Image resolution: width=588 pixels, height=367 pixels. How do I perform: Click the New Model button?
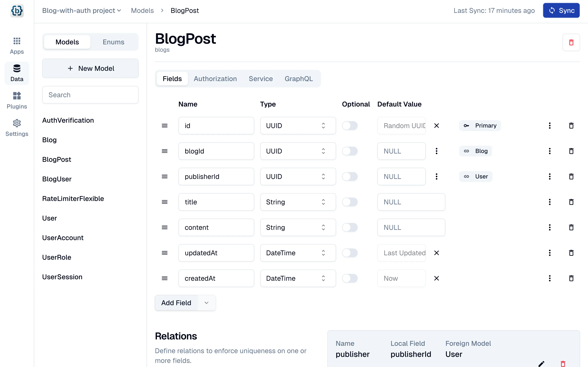(x=90, y=68)
